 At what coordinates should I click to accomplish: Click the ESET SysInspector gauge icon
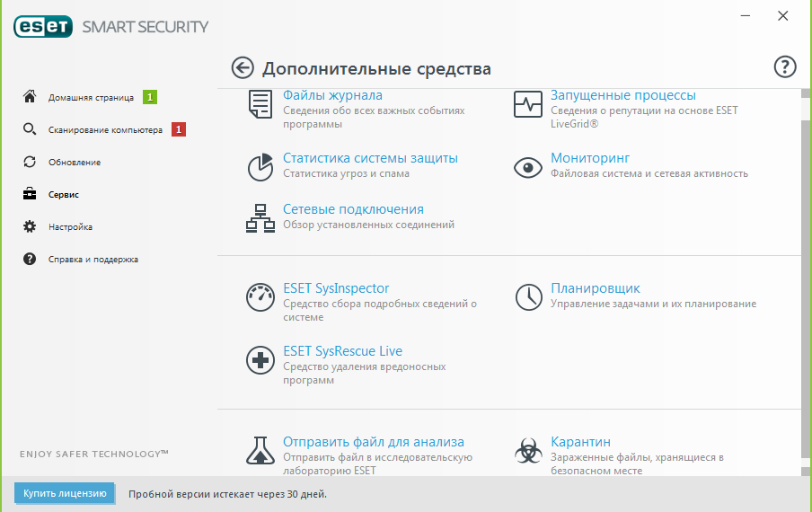point(260,297)
